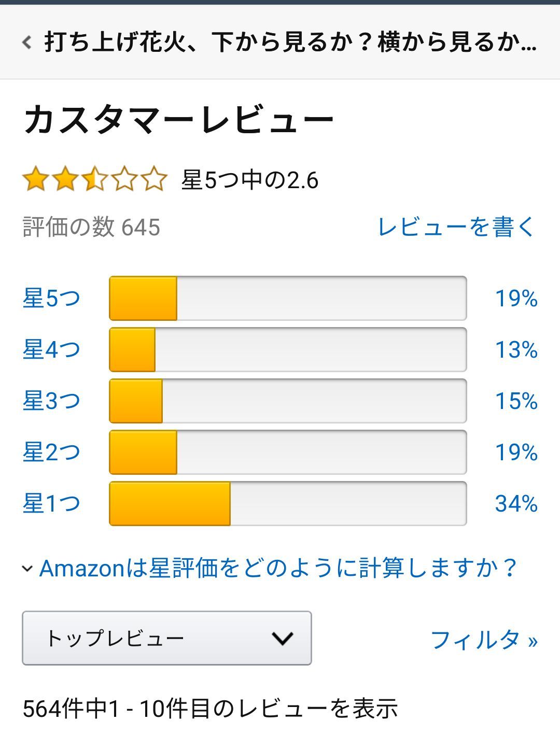
Task: Select the 4-star histogram bar
Action: point(288,349)
